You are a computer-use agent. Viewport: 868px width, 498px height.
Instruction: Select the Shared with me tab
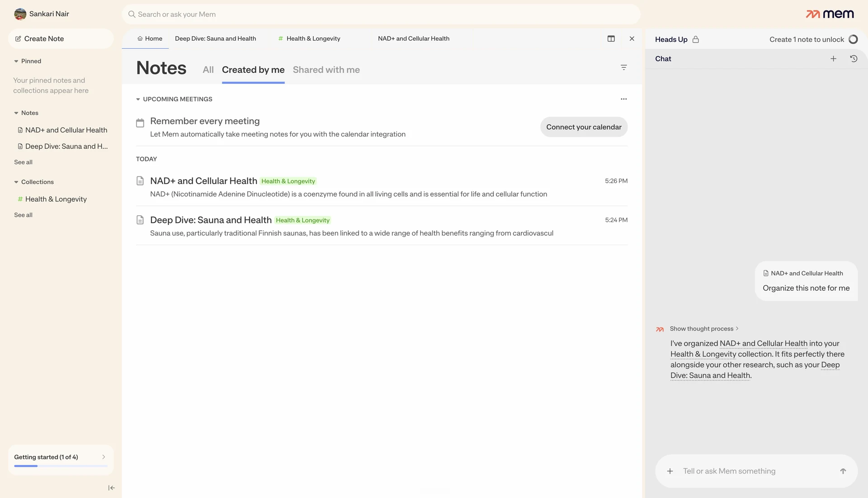[326, 70]
